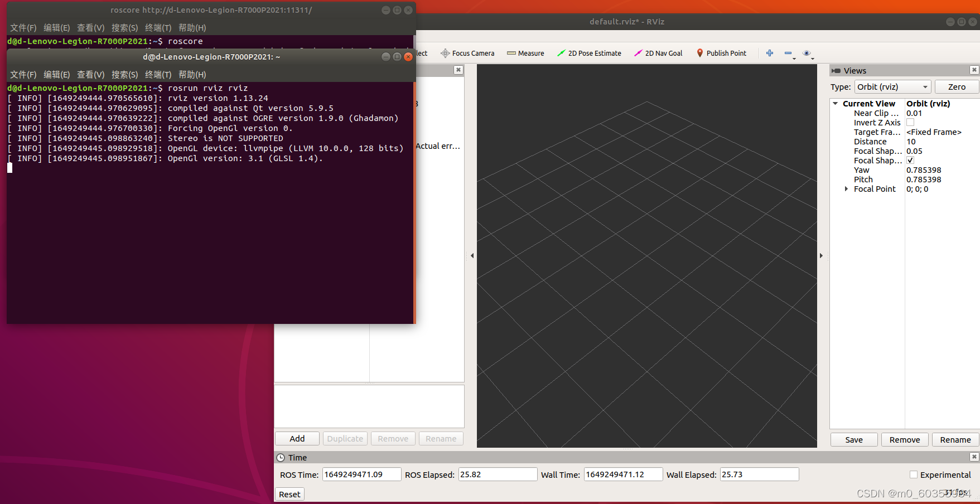Close the Time panel via its X
Image resolution: width=980 pixels, height=504 pixels.
tap(974, 457)
